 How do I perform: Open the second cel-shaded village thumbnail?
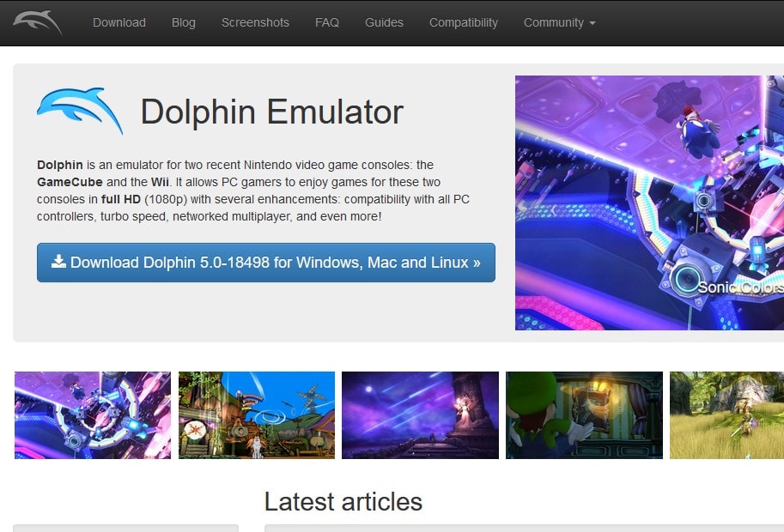[x=257, y=415]
